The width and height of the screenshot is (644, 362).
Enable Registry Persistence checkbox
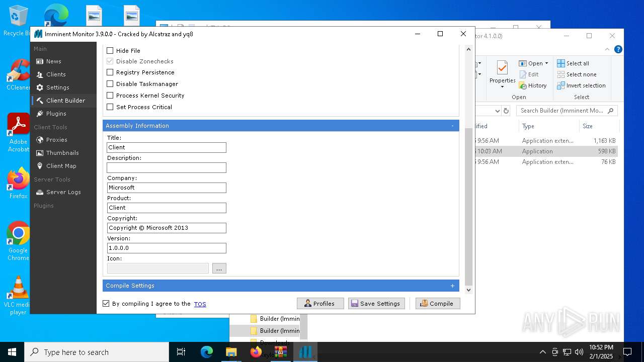pos(110,72)
